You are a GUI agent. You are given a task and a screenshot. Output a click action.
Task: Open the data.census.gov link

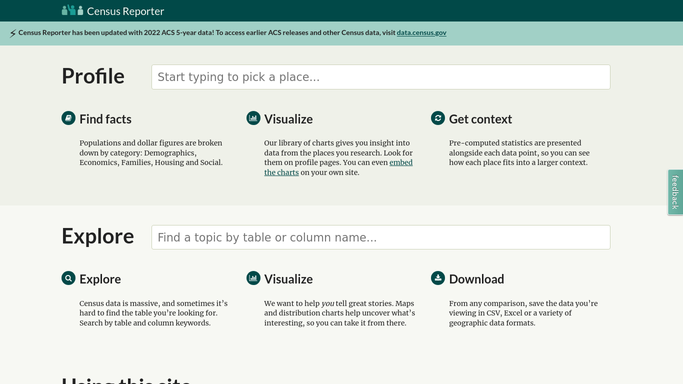click(x=421, y=33)
